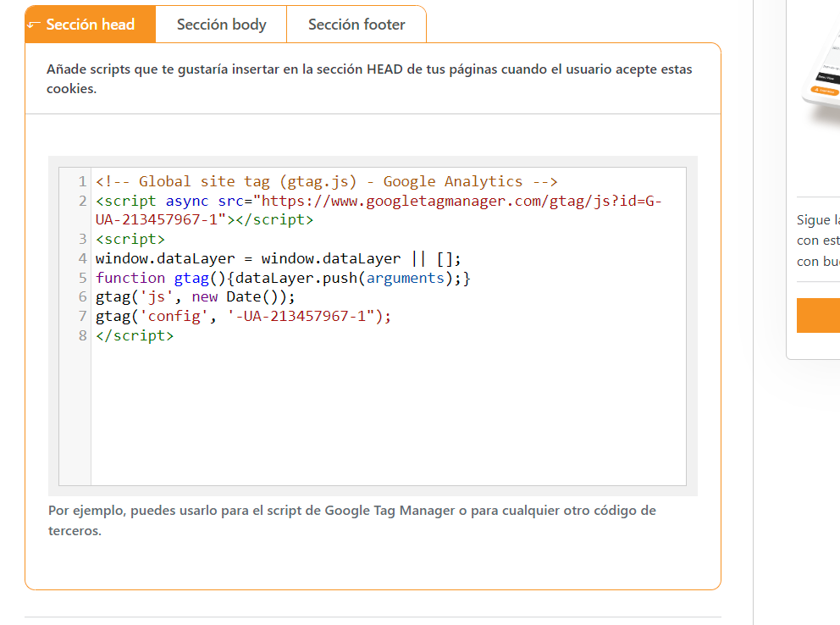The image size is (840, 625).
Task: Click the window.dataLayer assignment code line
Action: coord(278,258)
